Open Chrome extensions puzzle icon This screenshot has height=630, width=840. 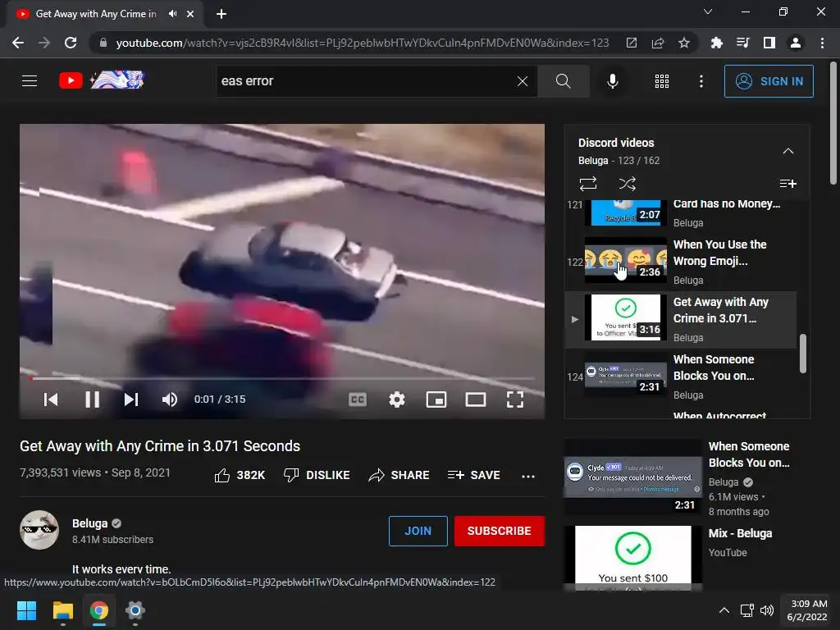716,43
